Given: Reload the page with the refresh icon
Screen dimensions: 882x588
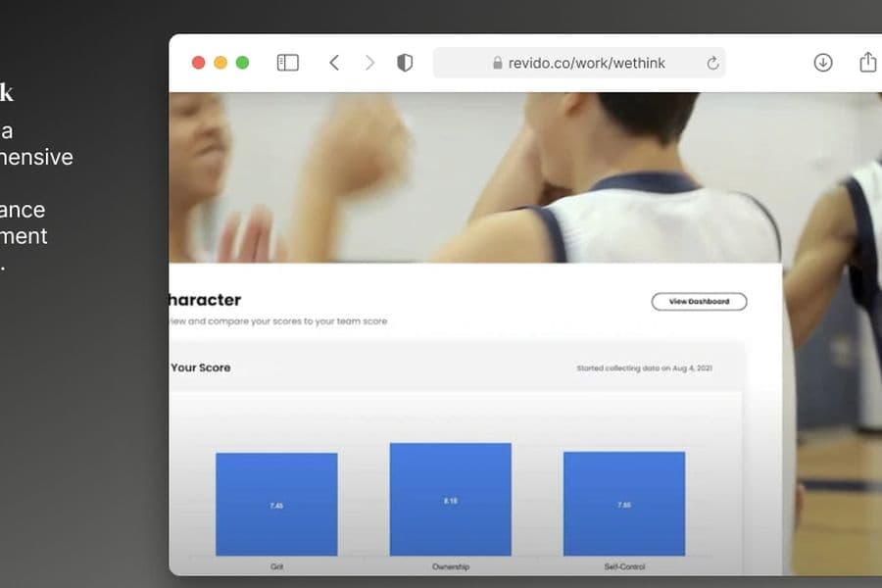Looking at the screenshot, I should pyautogui.click(x=712, y=63).
